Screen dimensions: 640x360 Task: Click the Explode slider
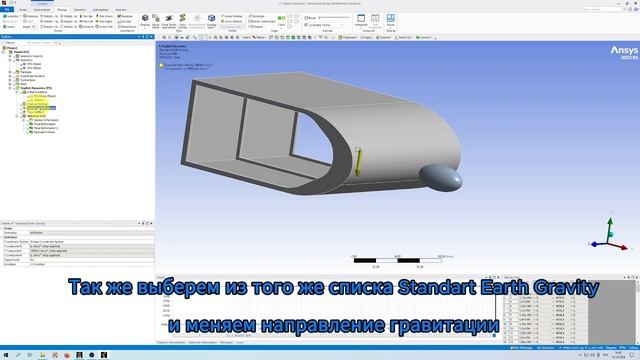point(335,18)
